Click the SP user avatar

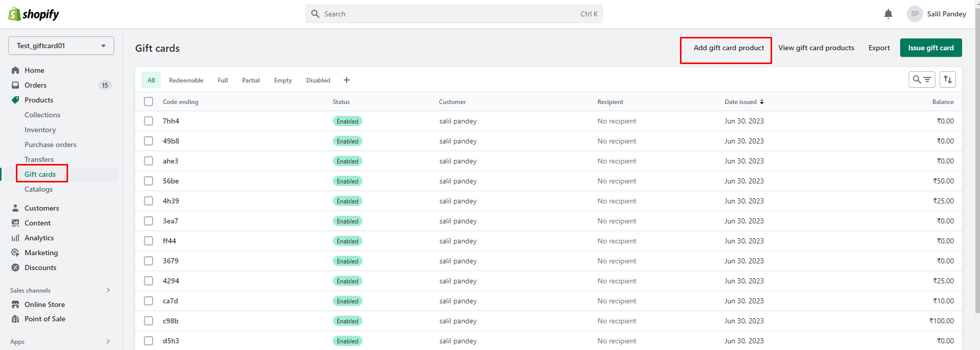coord(914,14)
